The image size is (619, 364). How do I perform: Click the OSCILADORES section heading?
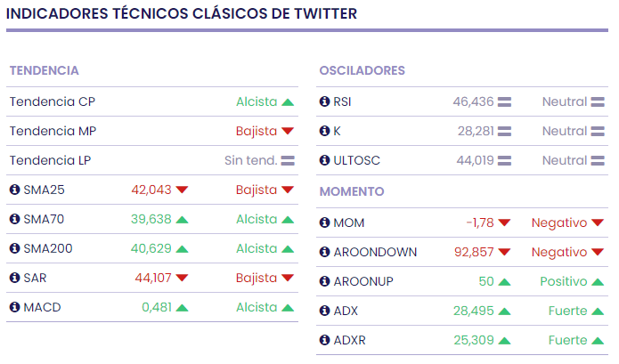pos(362,70)
